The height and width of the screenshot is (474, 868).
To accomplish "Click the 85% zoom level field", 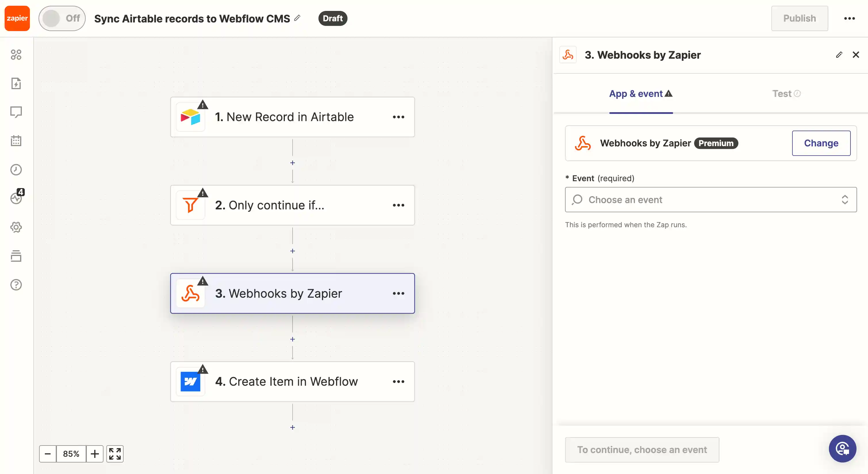I will (x=71, y=454).
